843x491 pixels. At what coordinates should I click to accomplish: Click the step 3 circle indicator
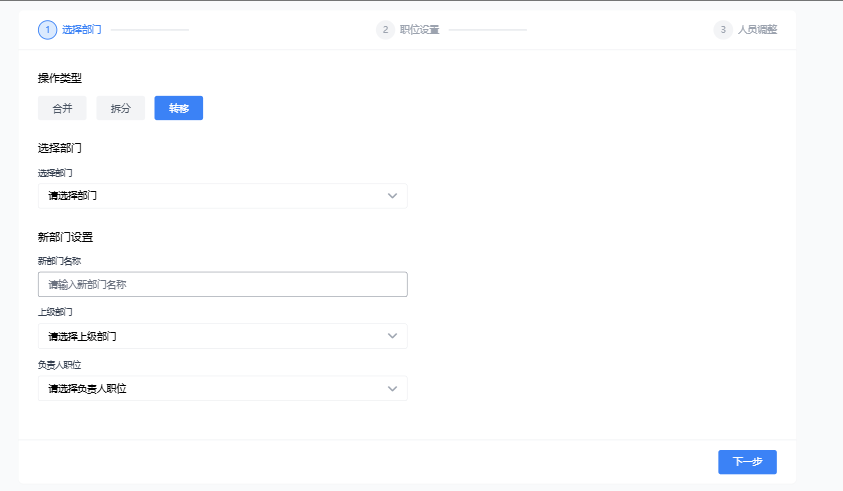click(723, 30)
